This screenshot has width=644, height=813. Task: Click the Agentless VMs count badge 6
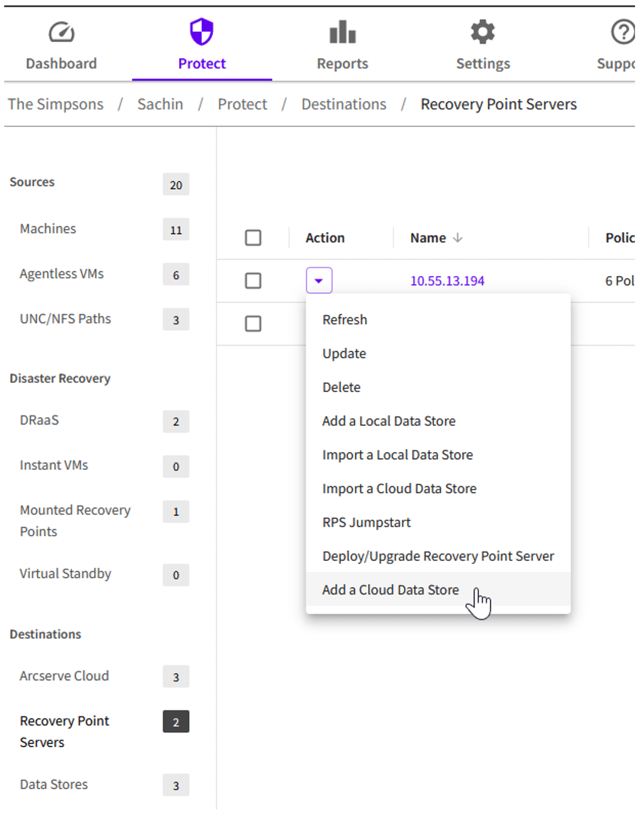[x=176, y=275]
